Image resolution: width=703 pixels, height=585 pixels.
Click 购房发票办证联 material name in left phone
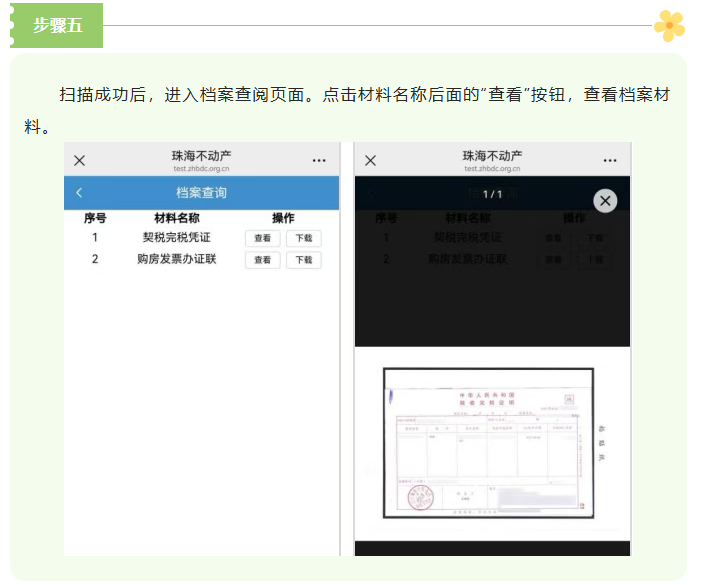(176, 259)
